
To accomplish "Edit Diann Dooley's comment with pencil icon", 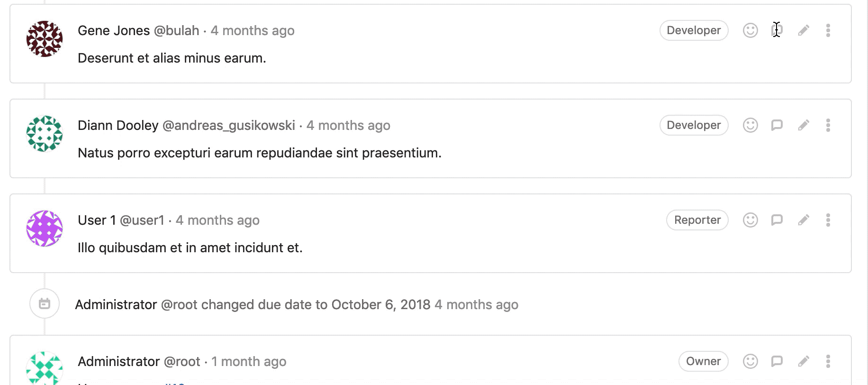I will coord(803,125).
